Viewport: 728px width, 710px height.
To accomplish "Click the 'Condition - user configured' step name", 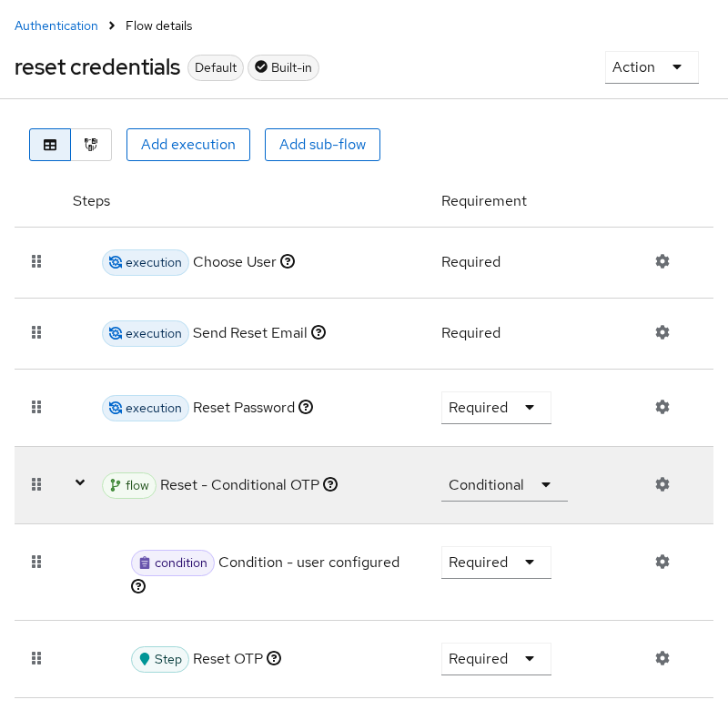I will [x=308, y=563].
